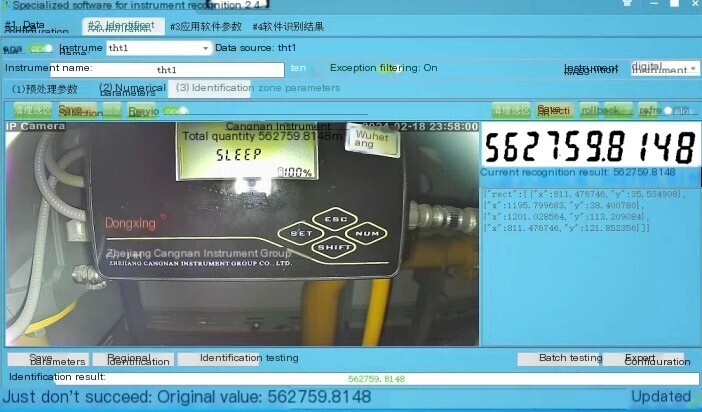Click the Save selection button above camera view
The width and height of the screenshot is (702, 412).
point(77,110)
